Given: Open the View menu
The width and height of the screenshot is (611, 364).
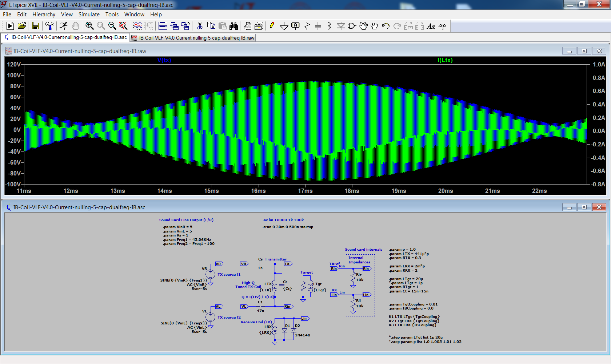Looking at the screenshot, I should pyautogui.click(x=67, y=15).
